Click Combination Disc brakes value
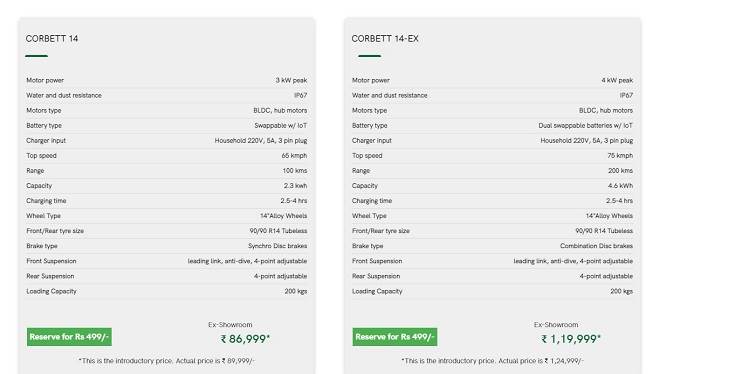Viewport: 735px width, 374px height. (596, 246)
